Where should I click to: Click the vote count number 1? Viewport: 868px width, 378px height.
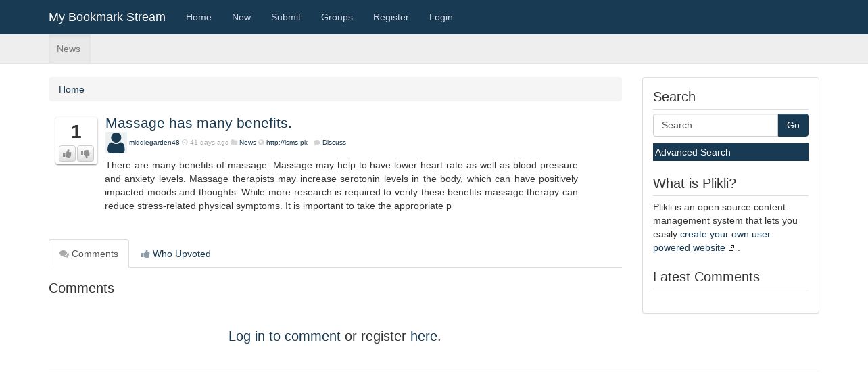coord(76,132)
